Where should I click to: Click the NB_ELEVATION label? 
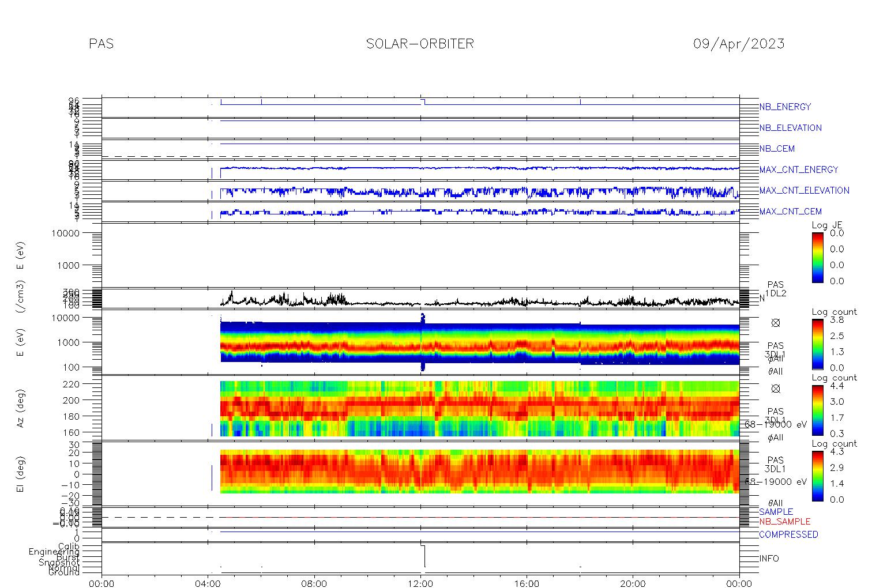pos(790,128)
